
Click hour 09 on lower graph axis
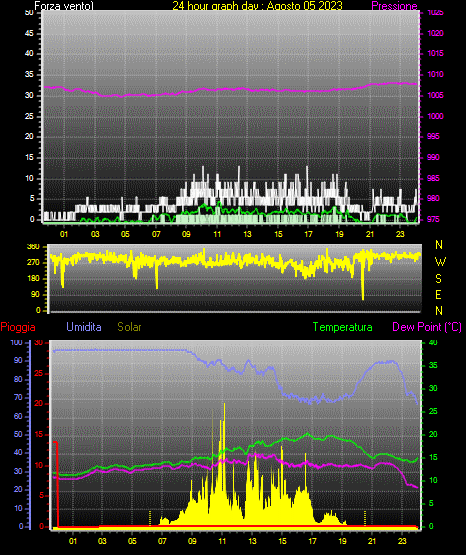[192, 541]
